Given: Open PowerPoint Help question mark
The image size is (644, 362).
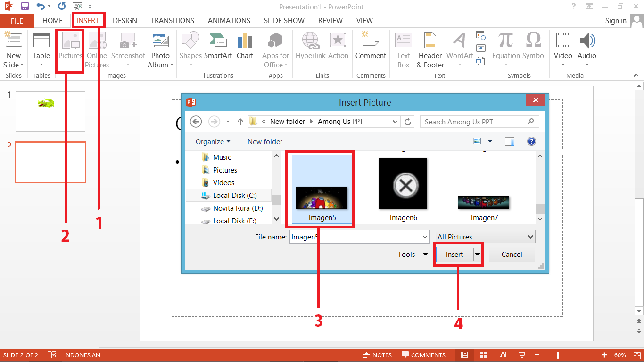Looking at the screenshot, I should pyautogui.click(x=573, y=7).
